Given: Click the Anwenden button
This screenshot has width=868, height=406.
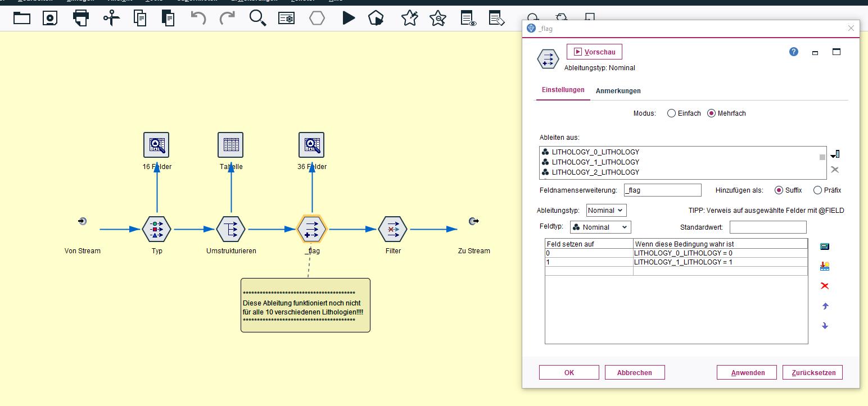Looking at the screenshot, I should coord(747,372).
